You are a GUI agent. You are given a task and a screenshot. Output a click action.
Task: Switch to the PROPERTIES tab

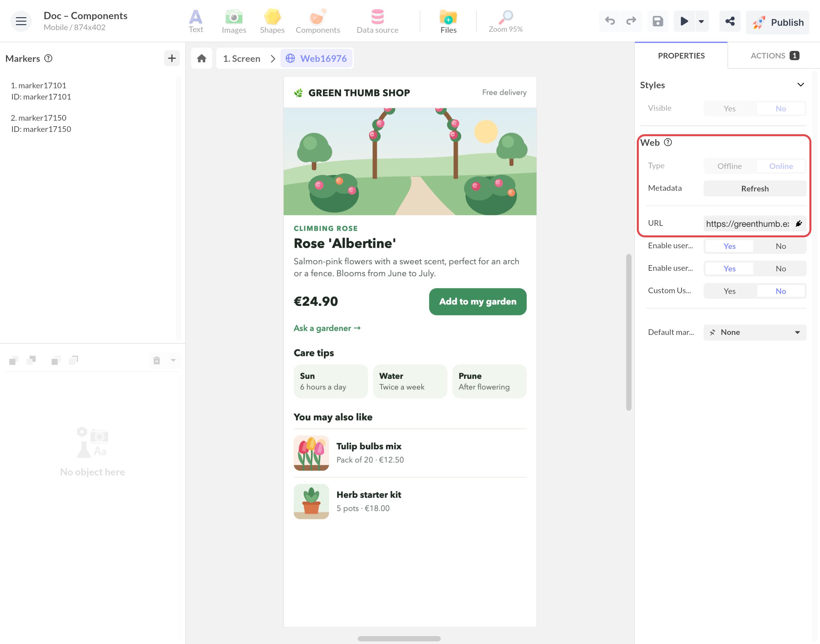[x=681, y=56]
